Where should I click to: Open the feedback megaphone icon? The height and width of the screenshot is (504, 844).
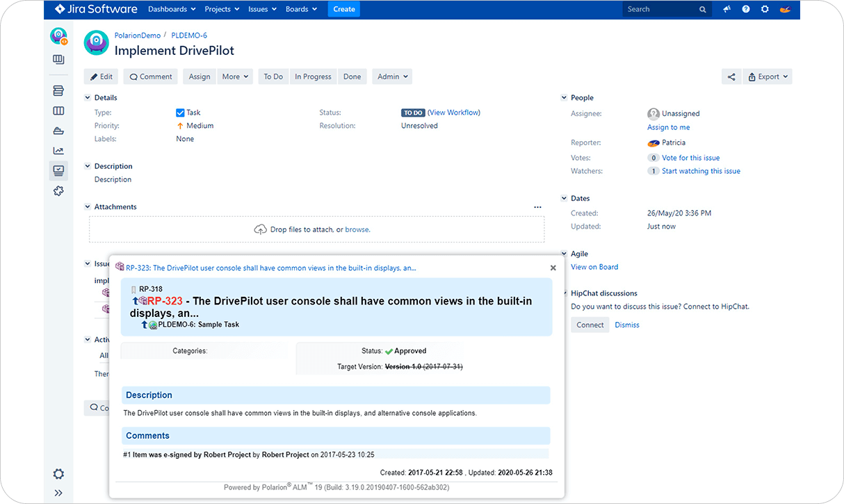coord(727,10)
